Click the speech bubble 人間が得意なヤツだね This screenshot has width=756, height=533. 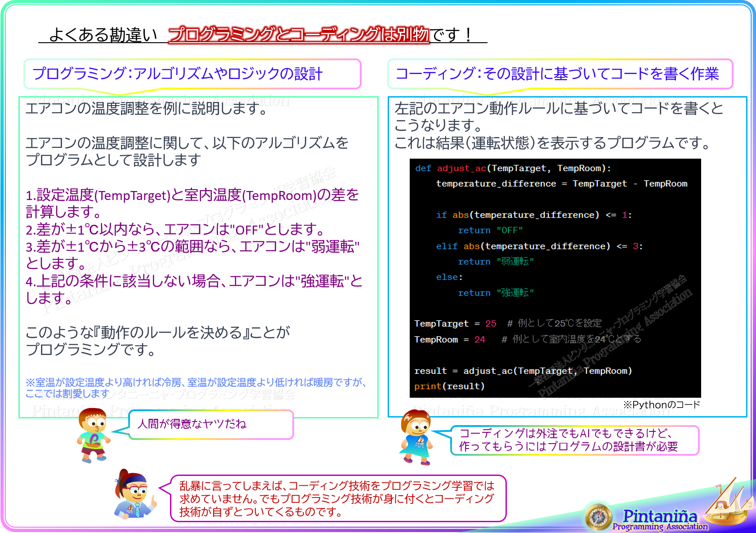coord(210,424)
